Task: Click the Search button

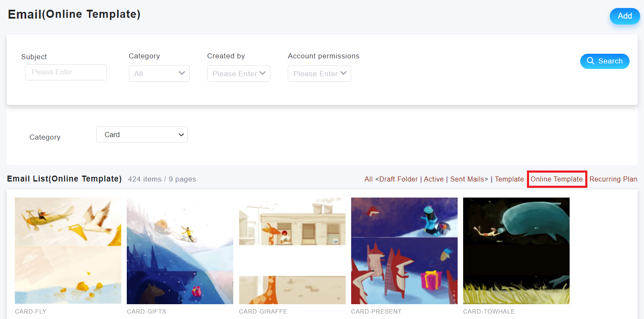Action: click(x=605, y=61)
